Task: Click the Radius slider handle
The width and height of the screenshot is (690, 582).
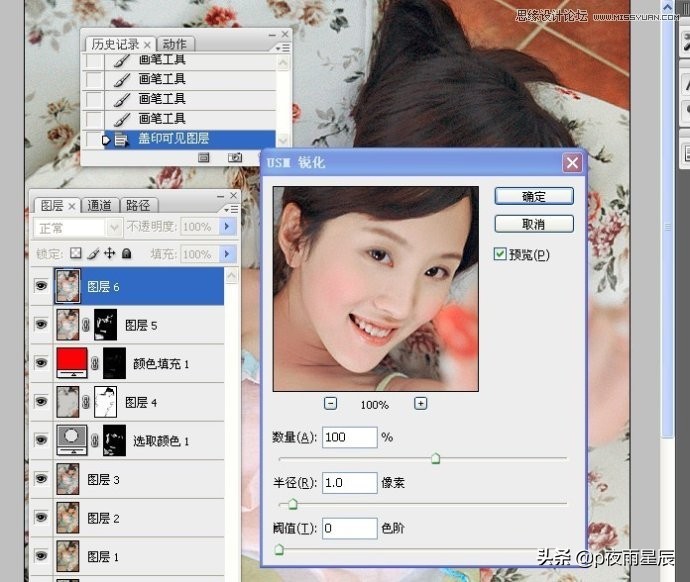Action: 293,504
